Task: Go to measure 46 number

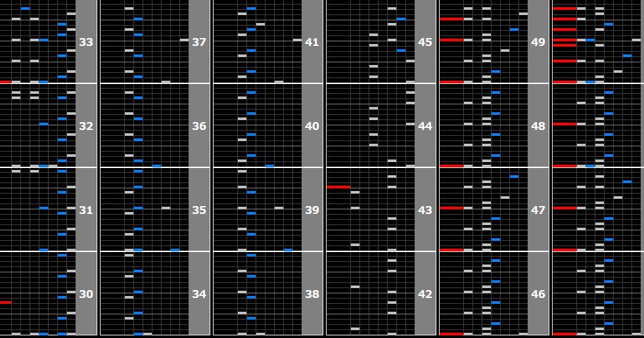Action: (538, 294)
